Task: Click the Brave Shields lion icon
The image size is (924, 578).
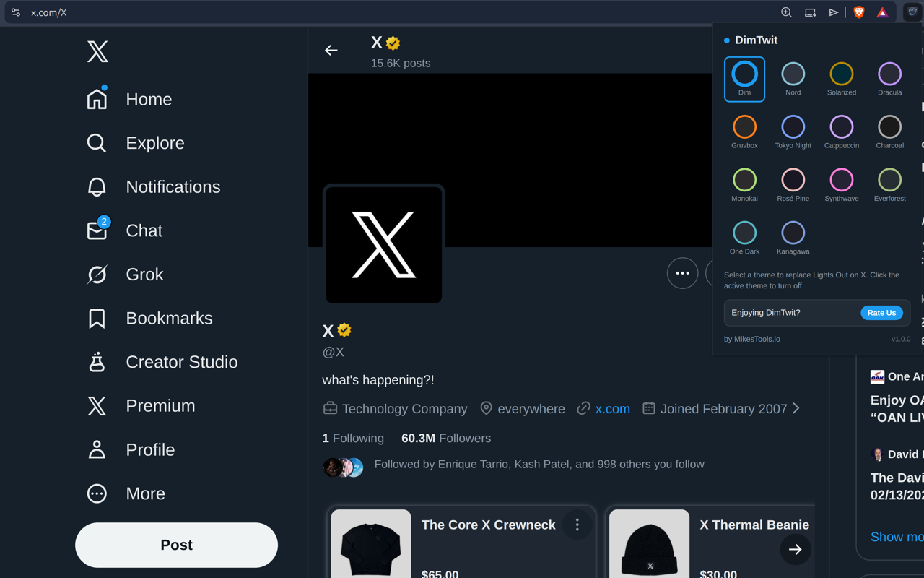Action: click(858, 12)
